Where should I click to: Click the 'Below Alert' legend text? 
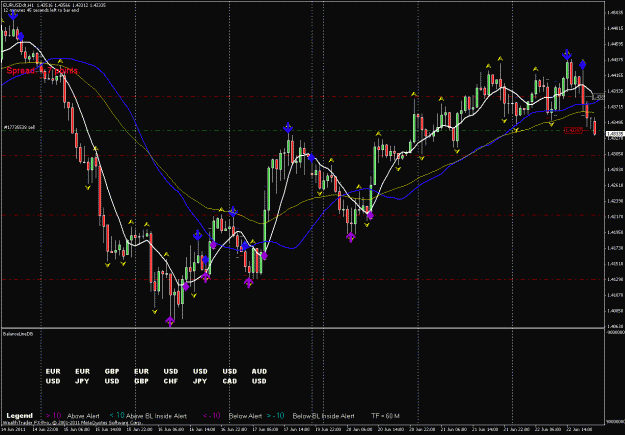coord(245,416)
